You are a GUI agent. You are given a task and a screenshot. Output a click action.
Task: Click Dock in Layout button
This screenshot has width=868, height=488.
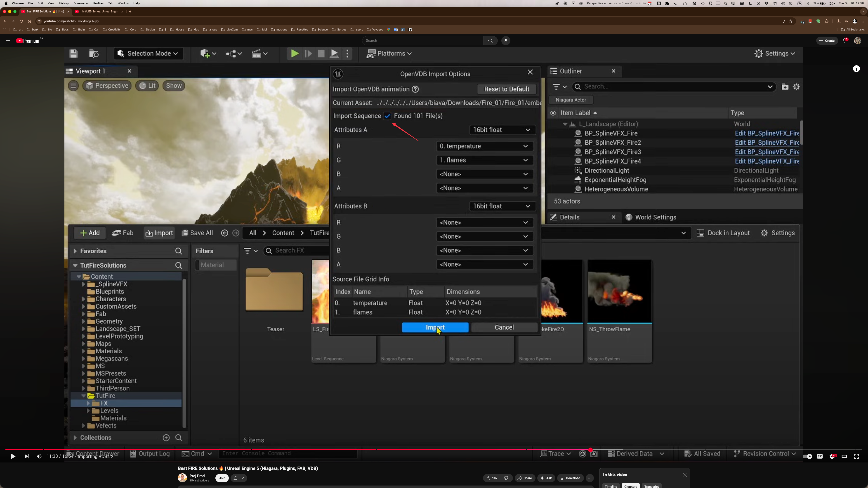(723, 233)
